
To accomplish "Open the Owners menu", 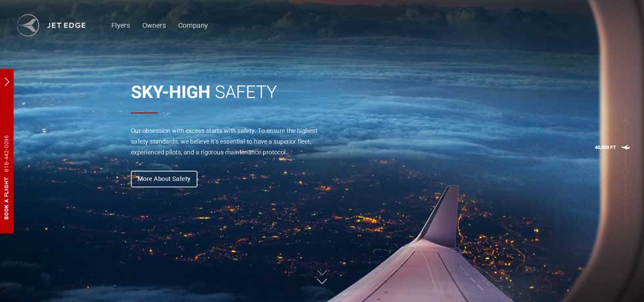I will tap(154, 26).
